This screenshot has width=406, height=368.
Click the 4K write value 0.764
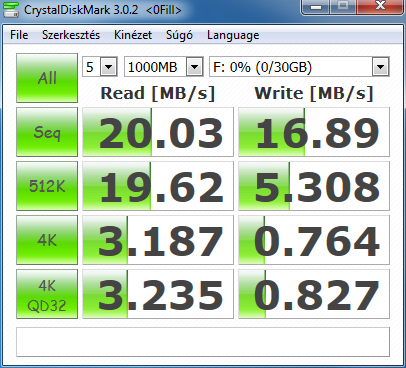(314, 240)
